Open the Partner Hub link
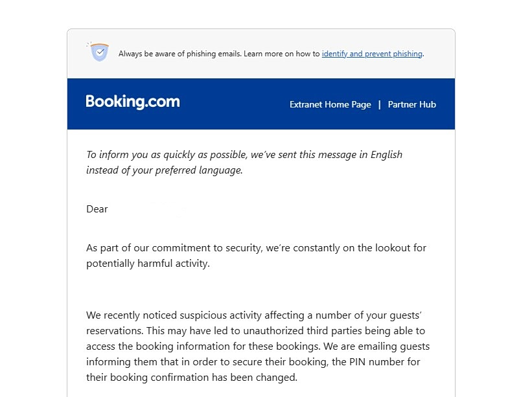 411,104
